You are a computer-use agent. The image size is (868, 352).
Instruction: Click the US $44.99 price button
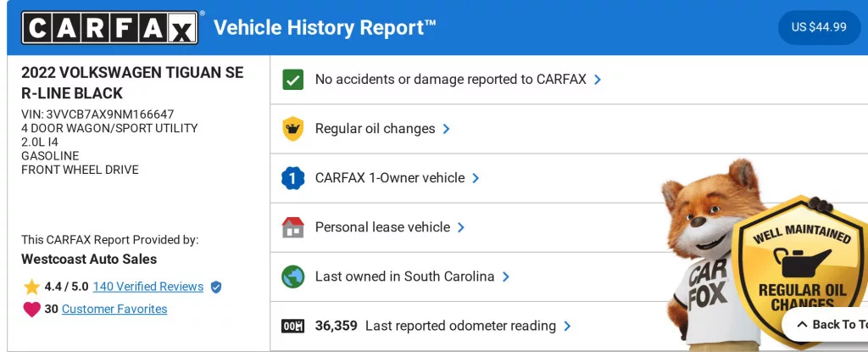point(819,27)
